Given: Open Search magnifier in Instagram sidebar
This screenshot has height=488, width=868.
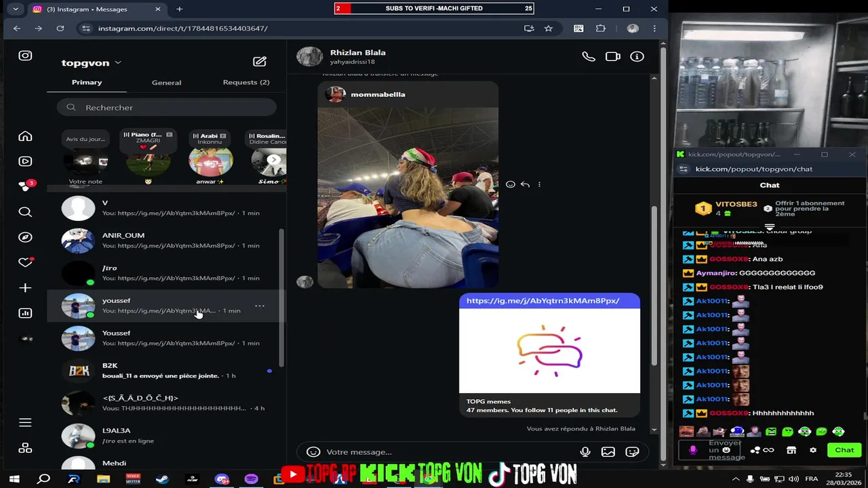Looking at the screenshot, I should click(25, 212).
